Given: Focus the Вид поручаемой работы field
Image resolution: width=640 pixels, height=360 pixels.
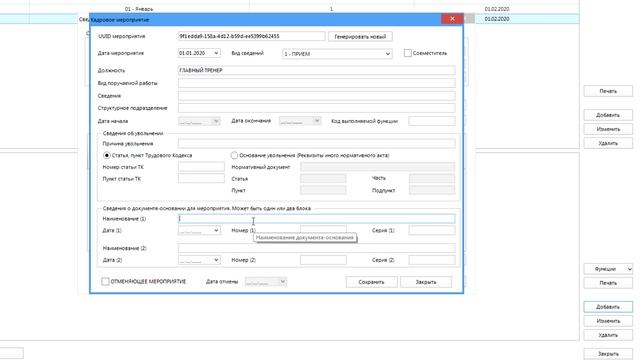Looking at the screenshot, I should point(316,83).
